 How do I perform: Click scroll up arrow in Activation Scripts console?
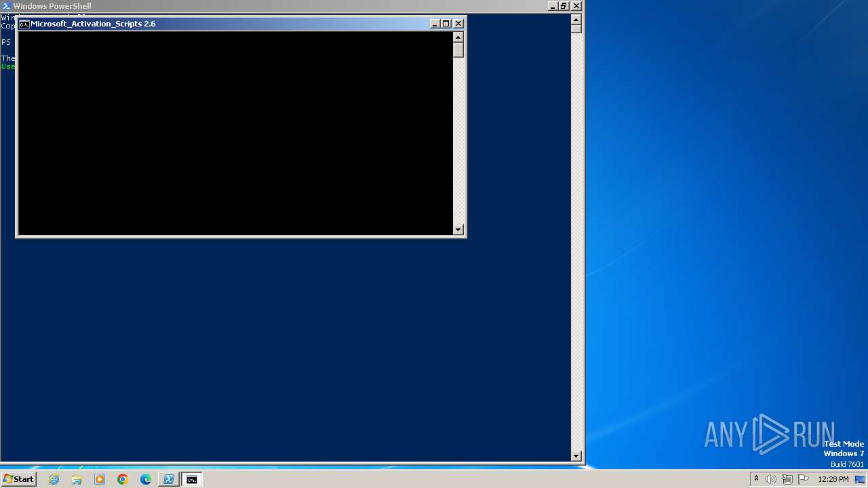coord(458,37)
